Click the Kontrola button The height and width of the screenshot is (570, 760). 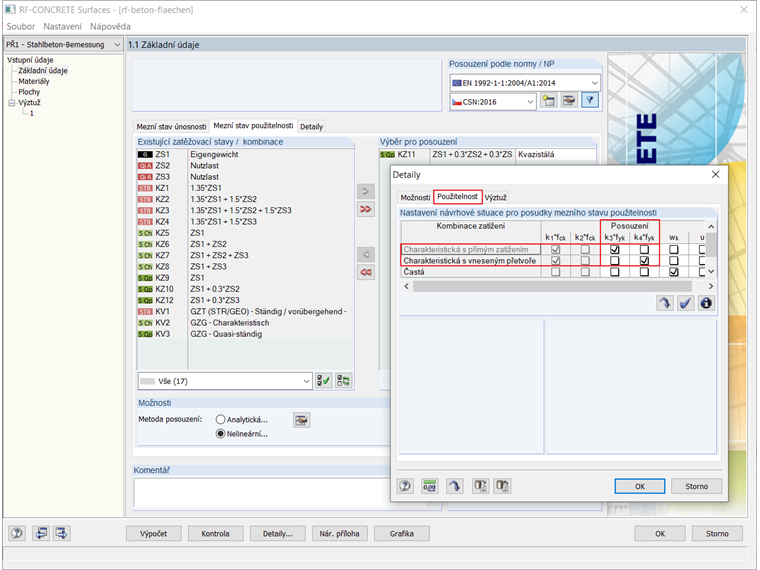[215, 533]
